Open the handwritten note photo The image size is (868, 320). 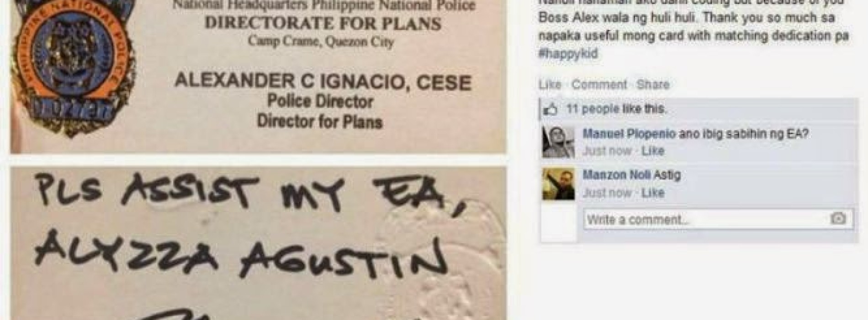coord(258,243)
